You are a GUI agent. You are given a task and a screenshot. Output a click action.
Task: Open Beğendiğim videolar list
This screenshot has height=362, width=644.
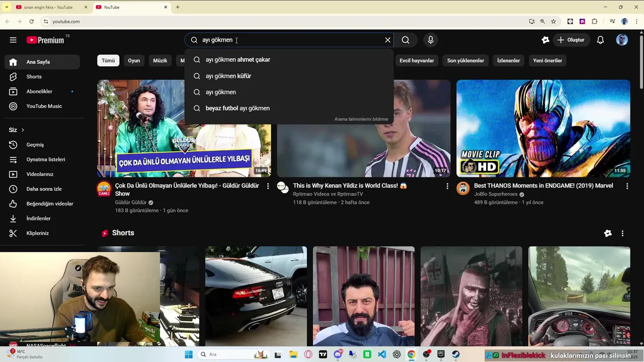[42, 204]
